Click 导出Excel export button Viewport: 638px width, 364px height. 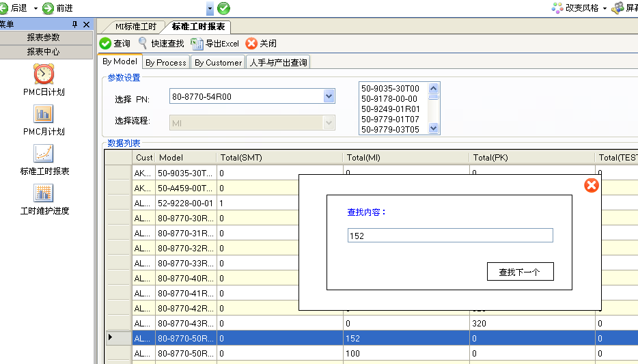tap(215, 43)
